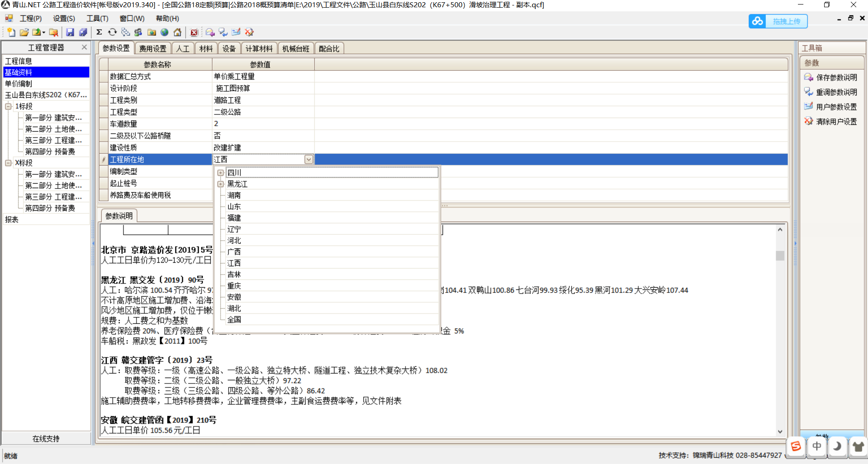Expand the 四川 entry in dropdown list
This screenshot has width=868, height=464.
221,173
